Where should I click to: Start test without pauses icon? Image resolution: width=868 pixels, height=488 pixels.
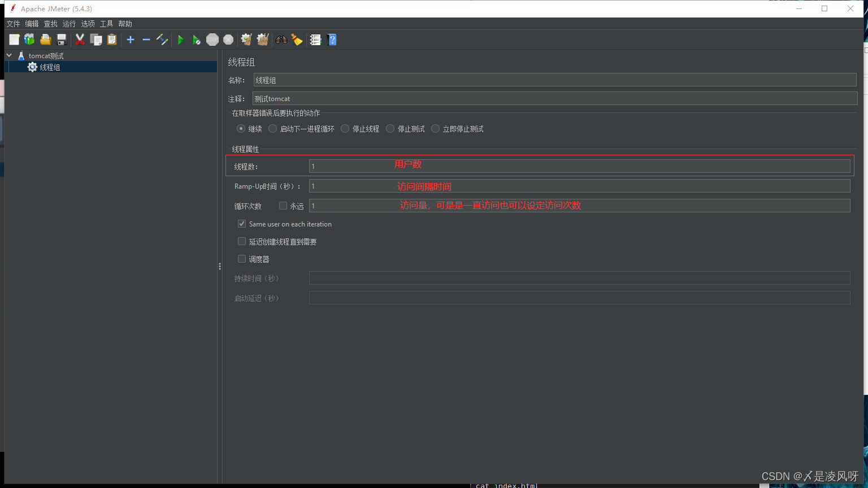[x=196, y=40]
